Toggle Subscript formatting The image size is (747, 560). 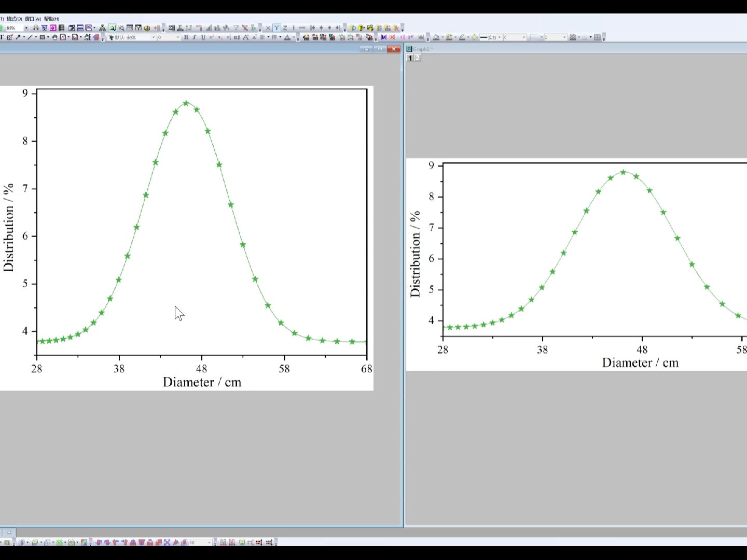coord(220,37)
